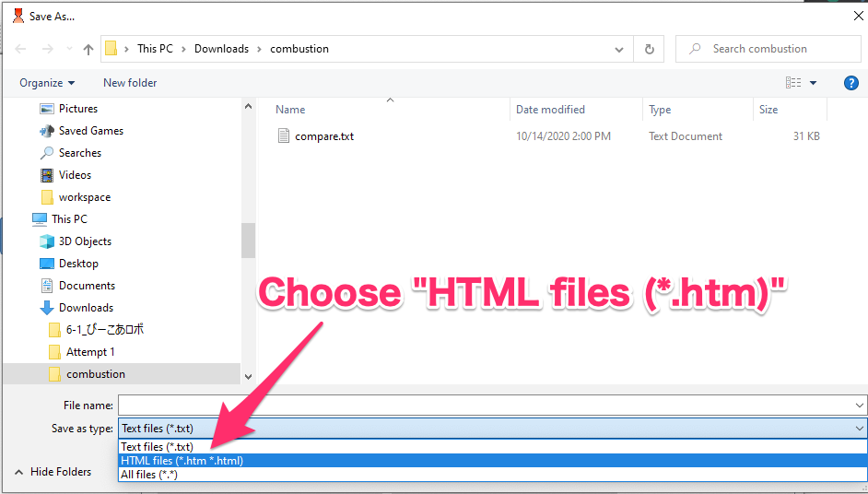
Task: Collapse the pane with Hide Folders
Action: [x=53, y=472]
